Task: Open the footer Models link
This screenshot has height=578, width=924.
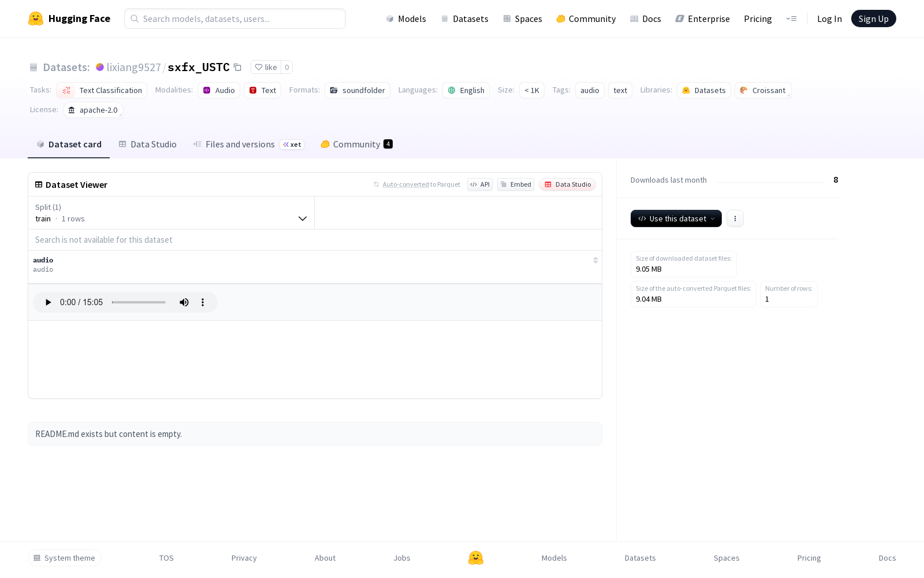Action: click(554, 558)
